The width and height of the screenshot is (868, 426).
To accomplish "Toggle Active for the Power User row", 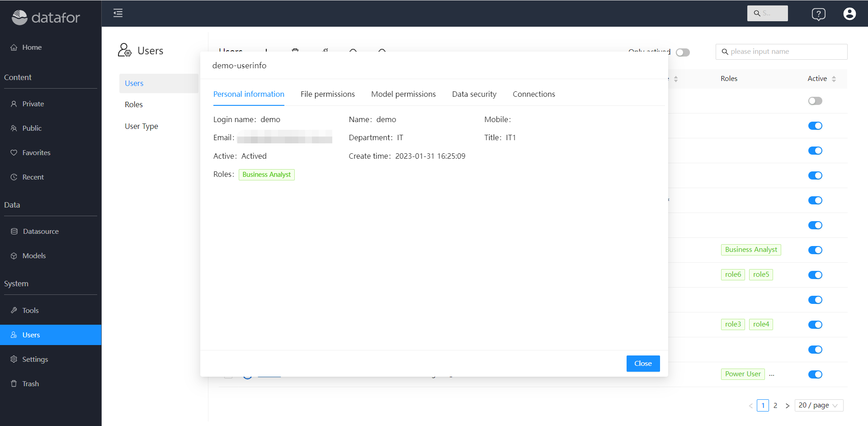I will [x=815, y=374].
